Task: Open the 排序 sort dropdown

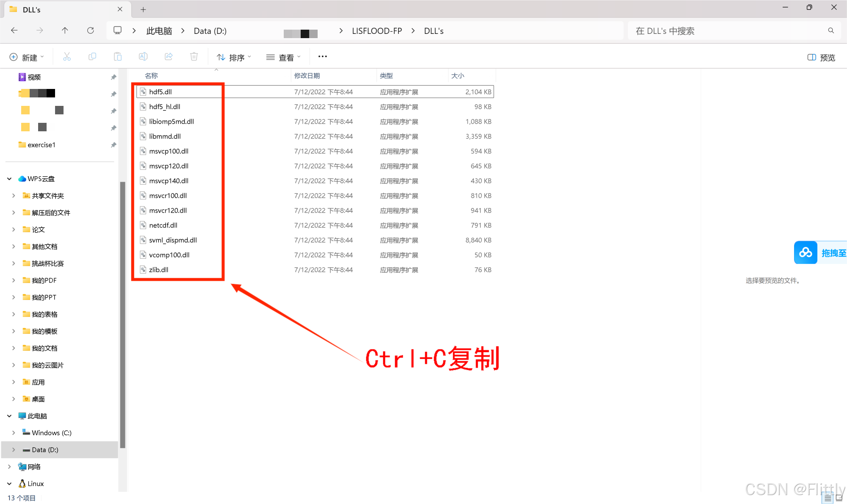Action: click(233, 56)
